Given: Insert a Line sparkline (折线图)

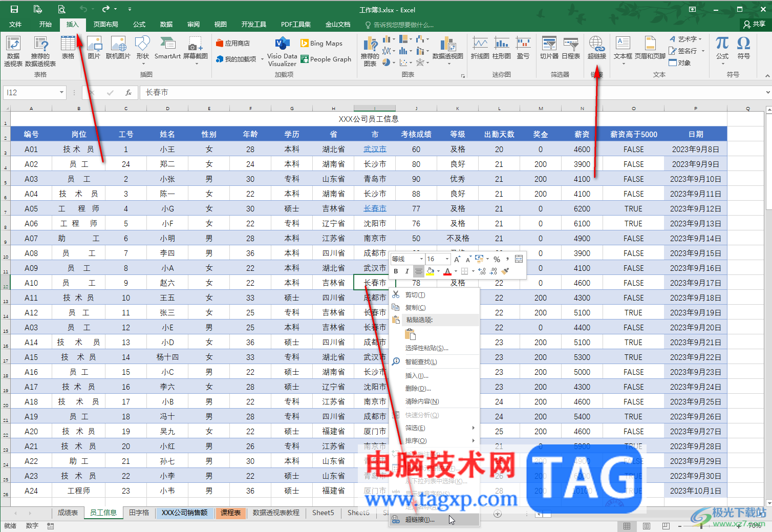Looking at the screenshot, I should 480,48.
